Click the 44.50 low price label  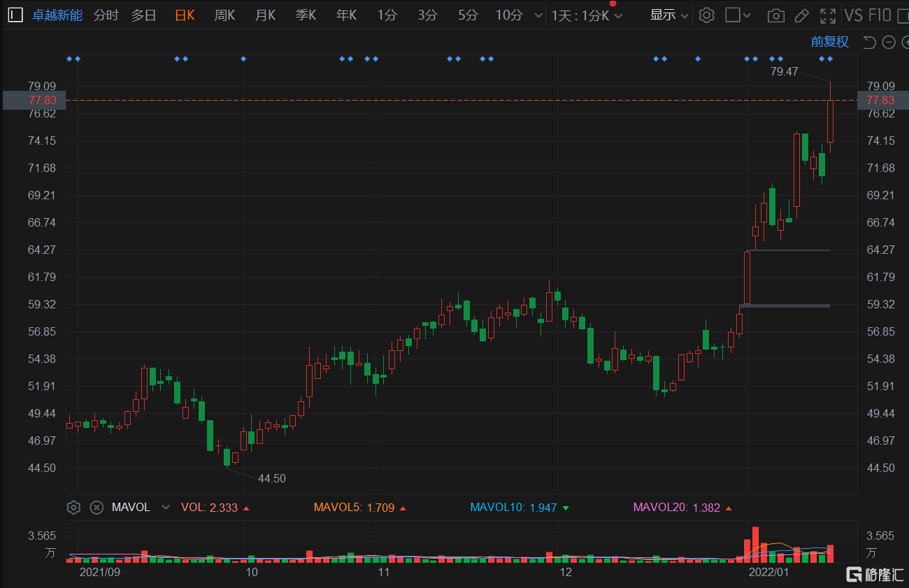(x=272, y=478)
